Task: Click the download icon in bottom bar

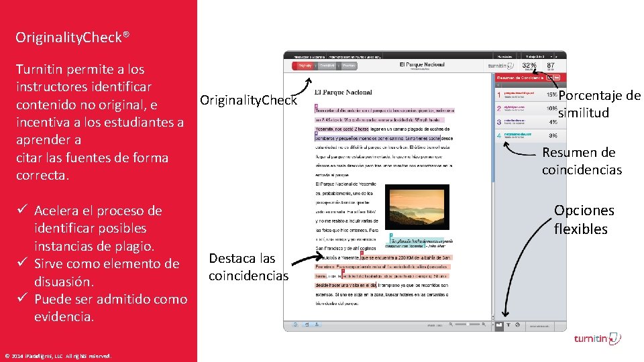Action: [x=317, y=324]
